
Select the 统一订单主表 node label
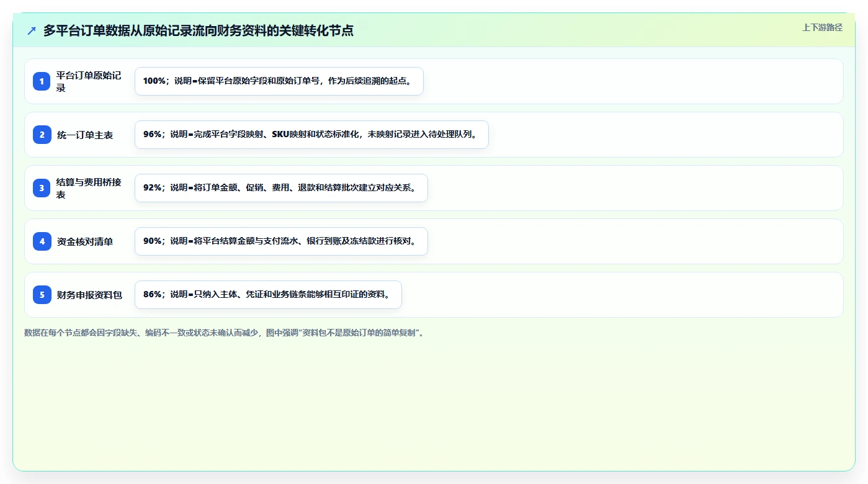click(x=85, y=135)
